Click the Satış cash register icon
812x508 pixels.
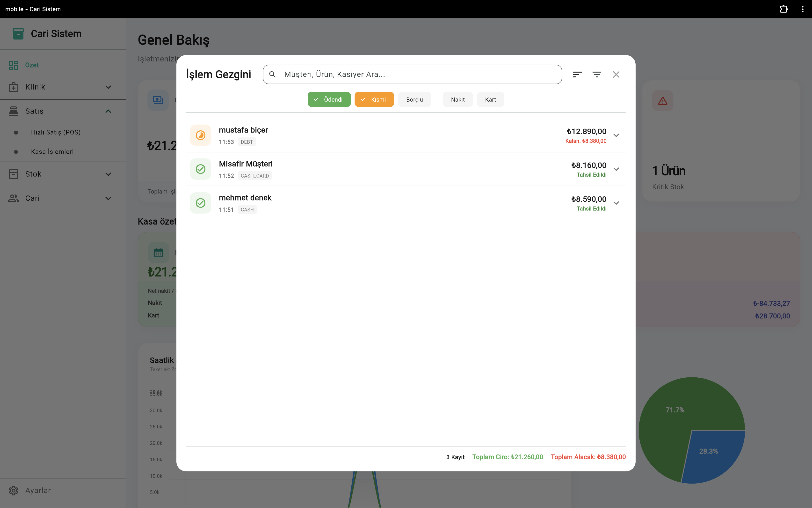[14, 111]
